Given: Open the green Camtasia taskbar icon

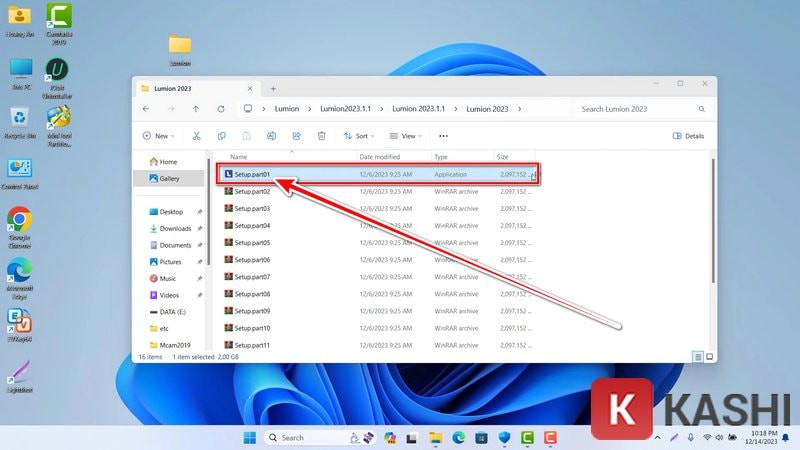Looking at the screenshot, I should pos(527,438).
